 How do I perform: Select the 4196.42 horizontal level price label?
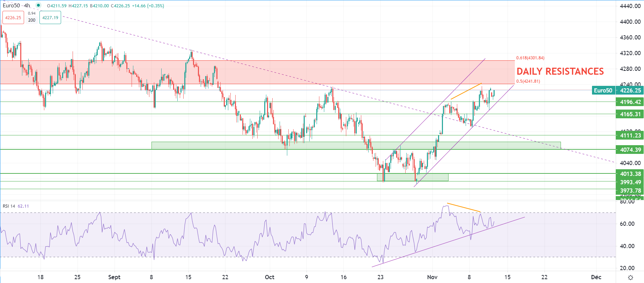(630, 102)
